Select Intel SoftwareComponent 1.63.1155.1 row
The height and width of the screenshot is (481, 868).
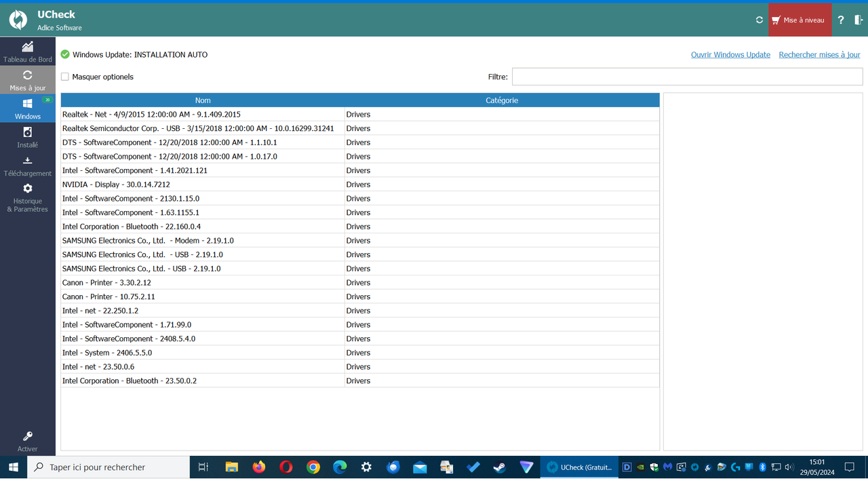click(360, 212)
